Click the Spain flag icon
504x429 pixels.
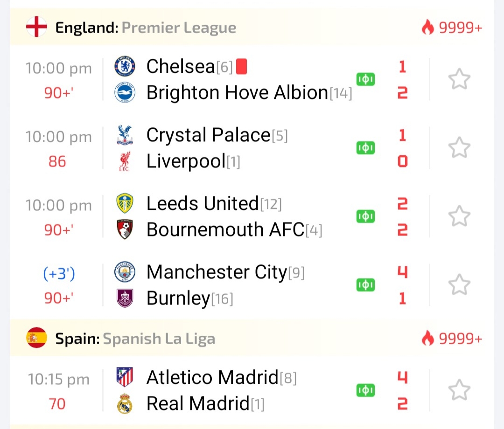[x=36, y=338]
